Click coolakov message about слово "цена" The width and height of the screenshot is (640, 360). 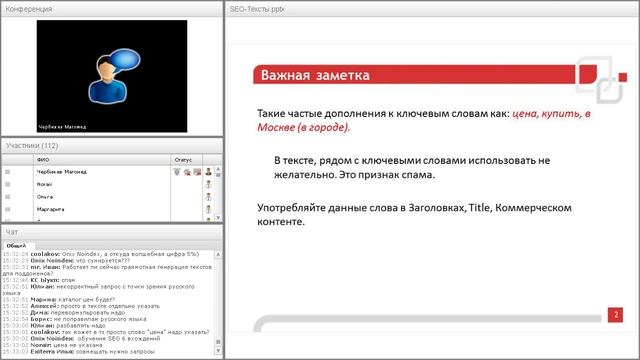[106, 332]
